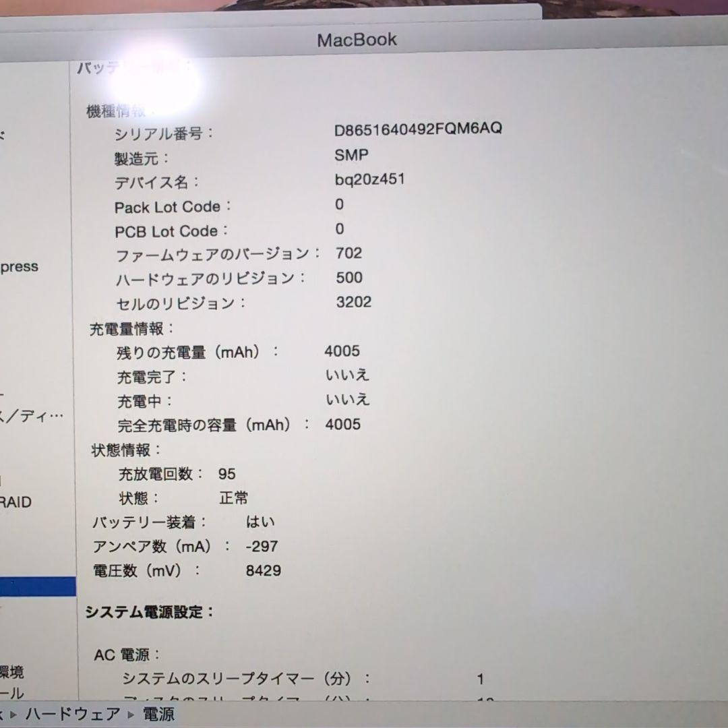Click the MacBook window title
The image size is (728, 728).
coord(357,40)
